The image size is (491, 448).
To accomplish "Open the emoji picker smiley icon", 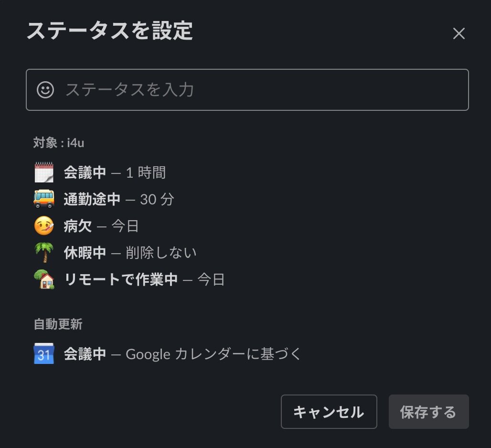I will pyautogui.click(x=45, y=90).
